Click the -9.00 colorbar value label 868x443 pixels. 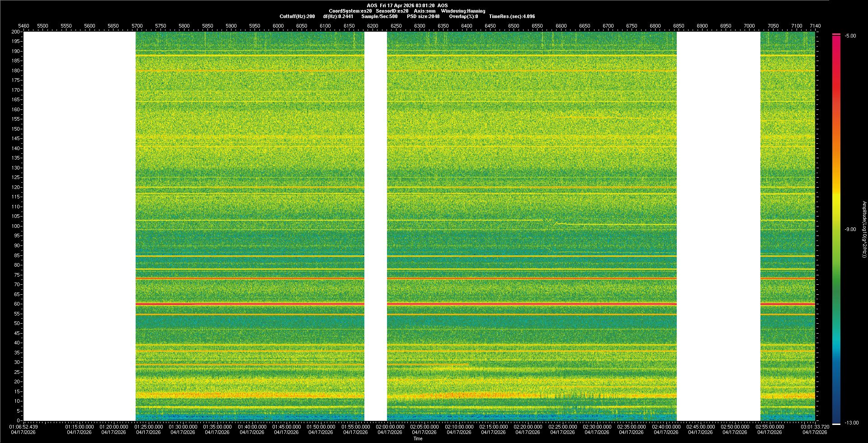click(x=850, y=229)
